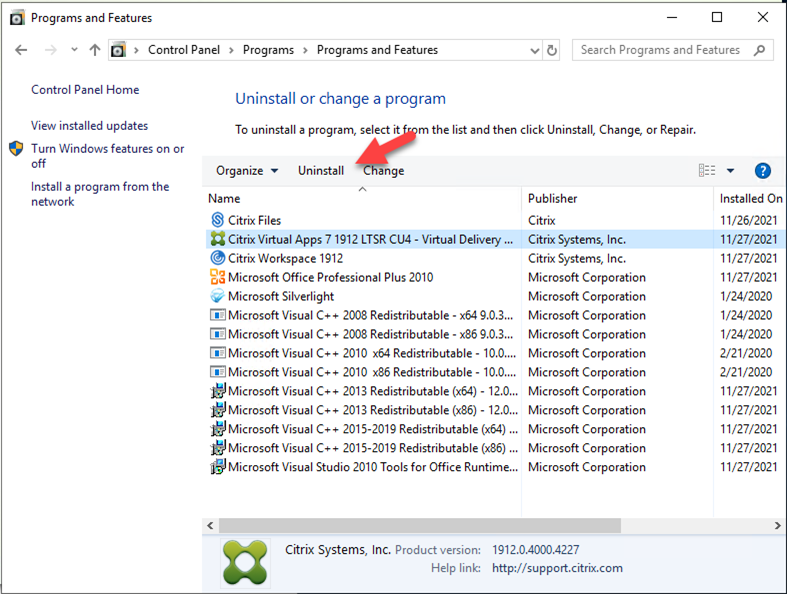Click icon of Visual C++ 2015-2019 Redistributable (x86)
The height and width of the screenshot is (594, 787).
217,447
